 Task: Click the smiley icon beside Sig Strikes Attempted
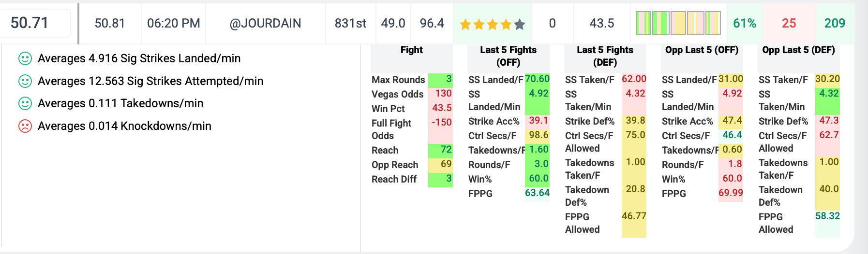pyautogui.click(x=25, y=81)
